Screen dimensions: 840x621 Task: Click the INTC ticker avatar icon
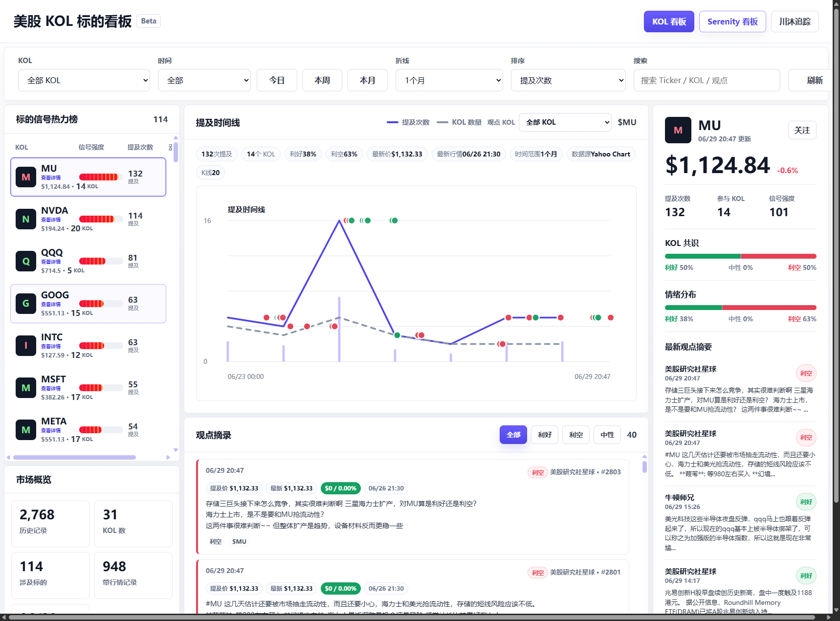coord(26,346)
